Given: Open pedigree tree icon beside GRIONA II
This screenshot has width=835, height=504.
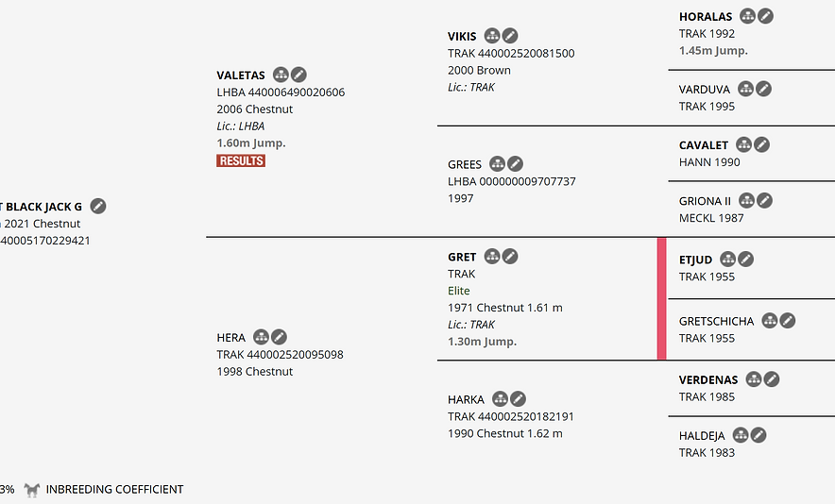Looking at the screenshot, I should 746,200.
